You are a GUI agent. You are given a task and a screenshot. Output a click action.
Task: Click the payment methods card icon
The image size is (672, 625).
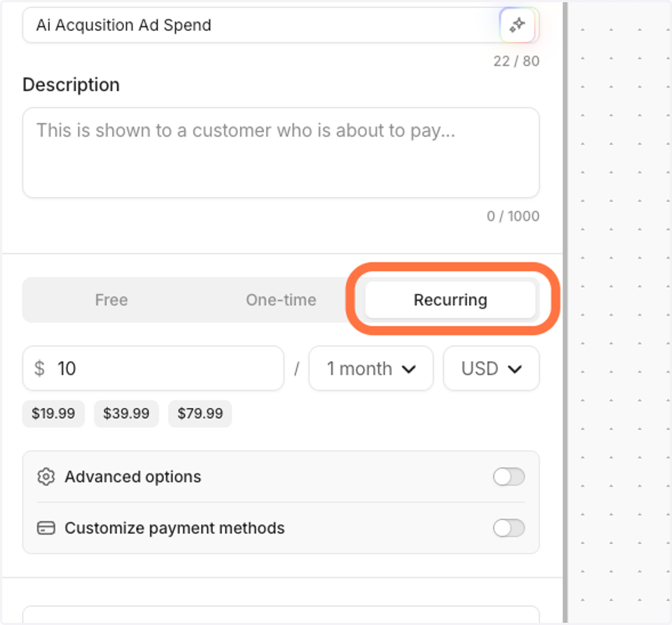click(46, 528)
